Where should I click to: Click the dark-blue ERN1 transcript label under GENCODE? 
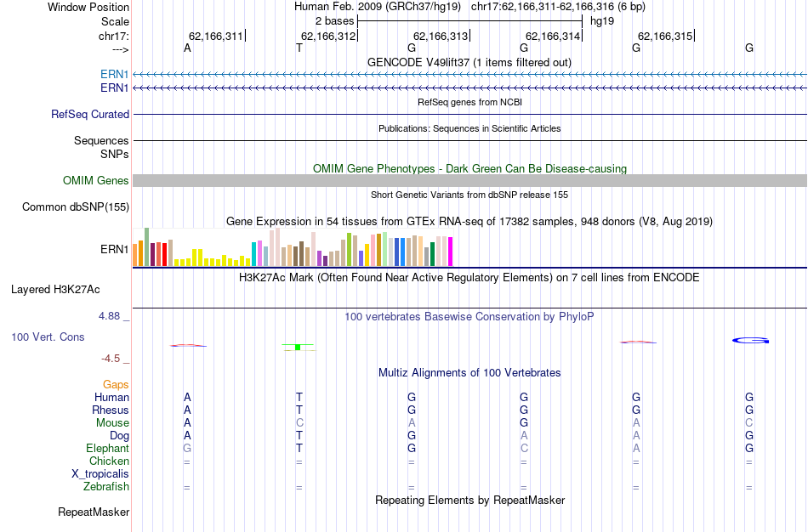coord(115,88)
